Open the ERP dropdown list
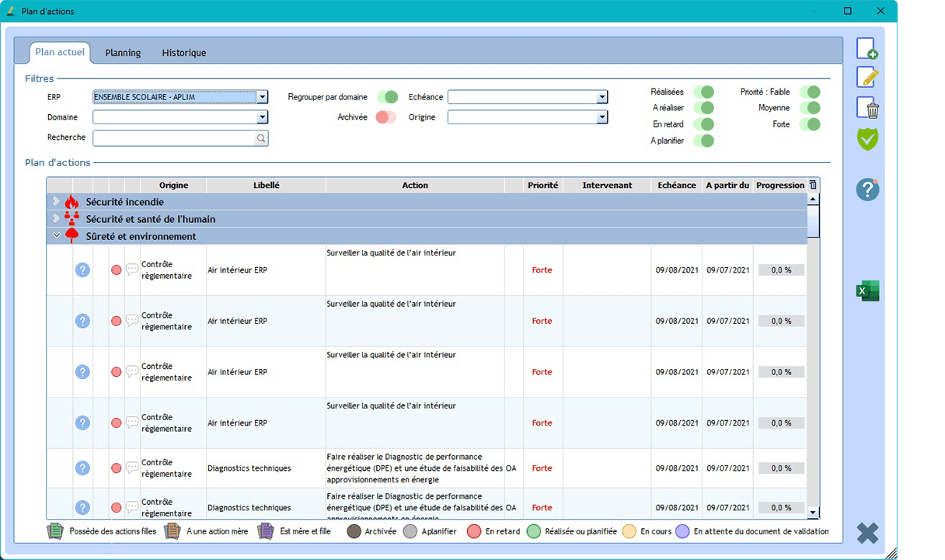The image size is (945, 560). coord(262,97)
